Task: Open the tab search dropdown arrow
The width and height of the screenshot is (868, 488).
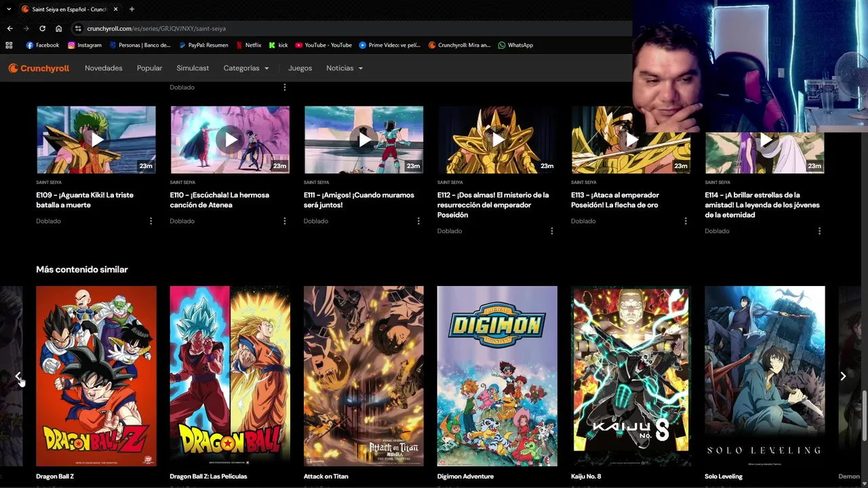Action: (x=9, y=9)
